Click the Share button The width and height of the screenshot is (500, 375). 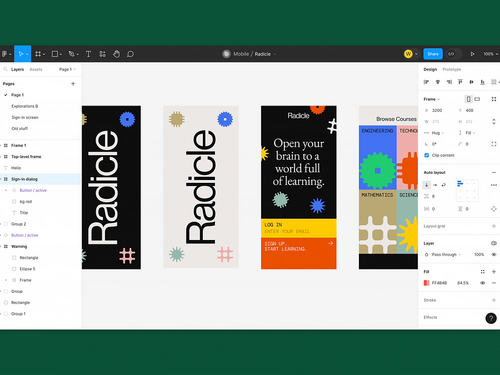433,54
